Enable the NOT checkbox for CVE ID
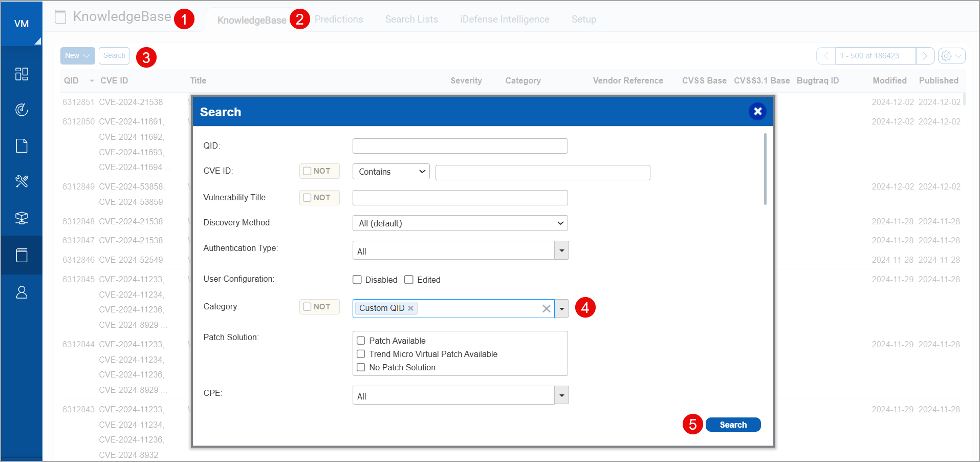Image resolution: width=980 pixels, height=462 pixels. click(307, 171)
